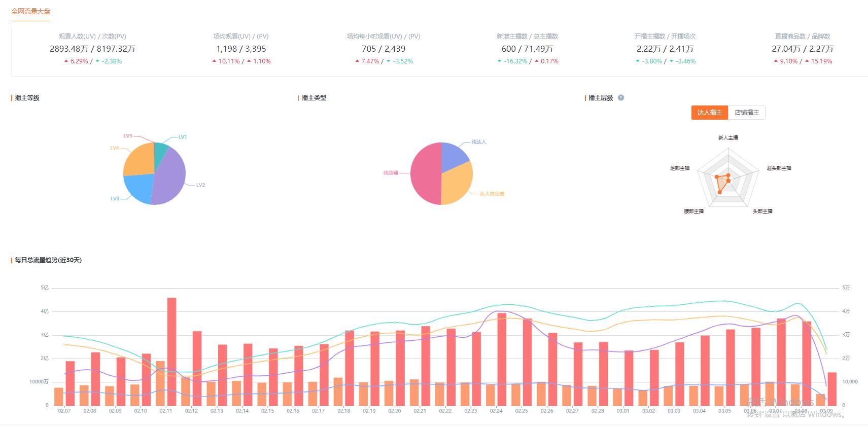Click the down arrow before -16.32%

[499, 61]
